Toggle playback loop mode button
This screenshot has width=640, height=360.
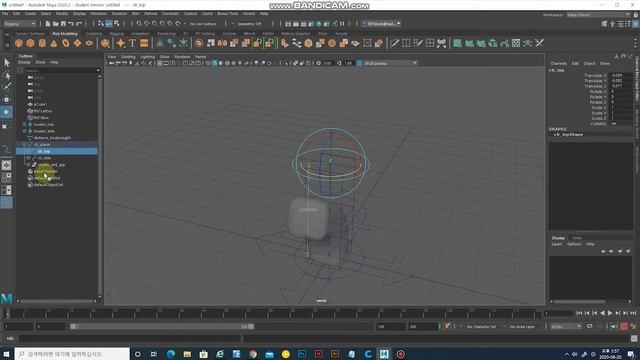tap(589, 327)
